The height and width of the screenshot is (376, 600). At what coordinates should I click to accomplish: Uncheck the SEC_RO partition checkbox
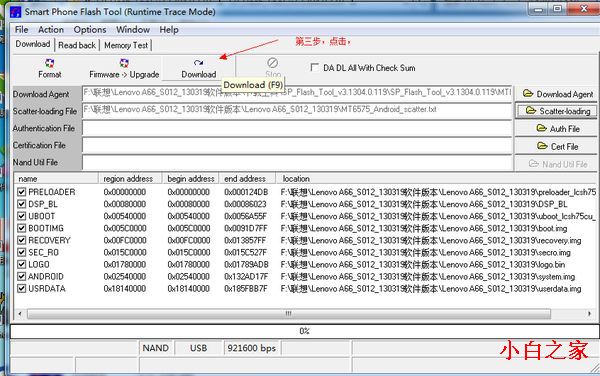(x=21, y=252)
